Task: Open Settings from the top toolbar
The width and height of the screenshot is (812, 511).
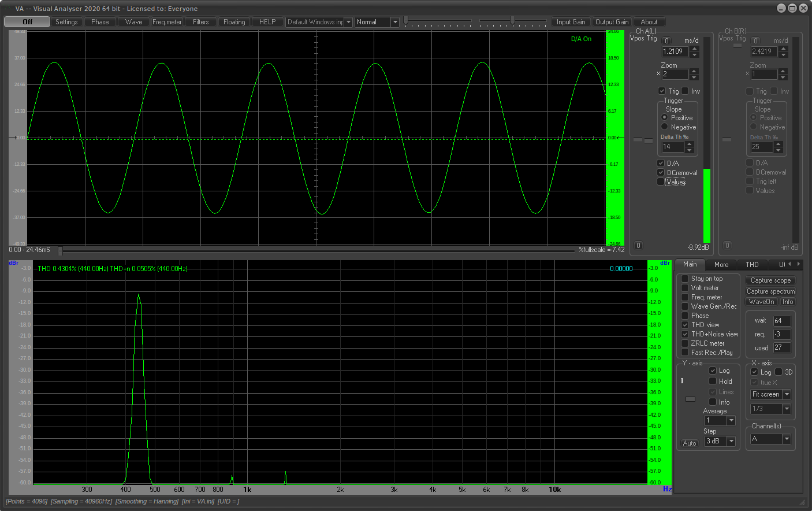Action: [66, 22]
